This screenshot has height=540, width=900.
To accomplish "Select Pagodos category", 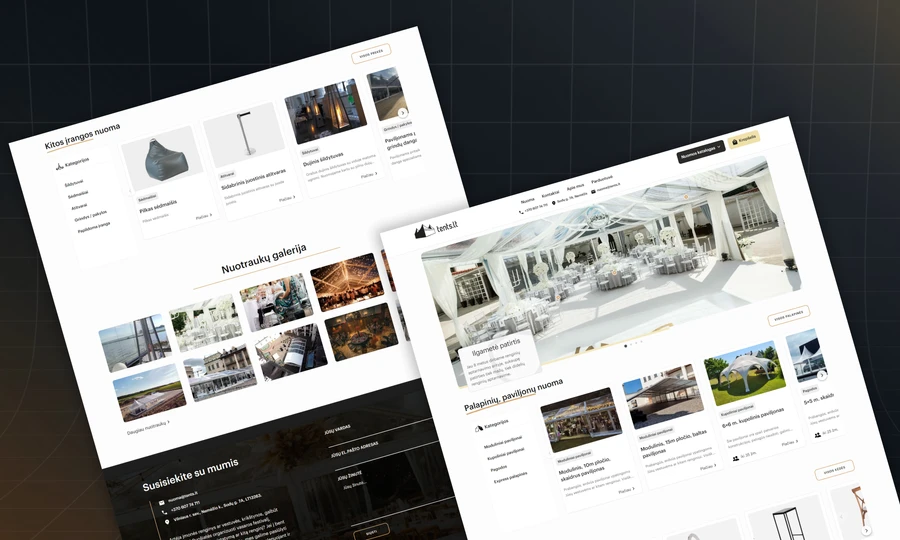I will point(499,468).
